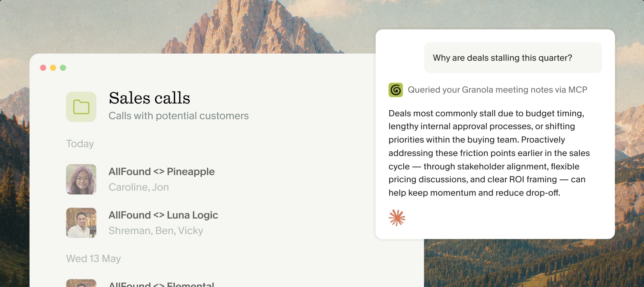Click the Calls with potential customers description
The height and width of the screenshot is (287, 644).
(x=179, y=116)
